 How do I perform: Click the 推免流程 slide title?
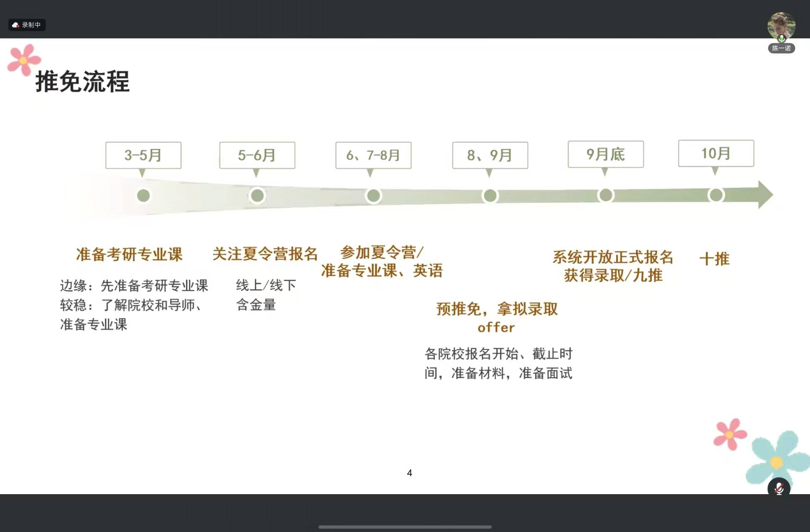coord(82,82)
